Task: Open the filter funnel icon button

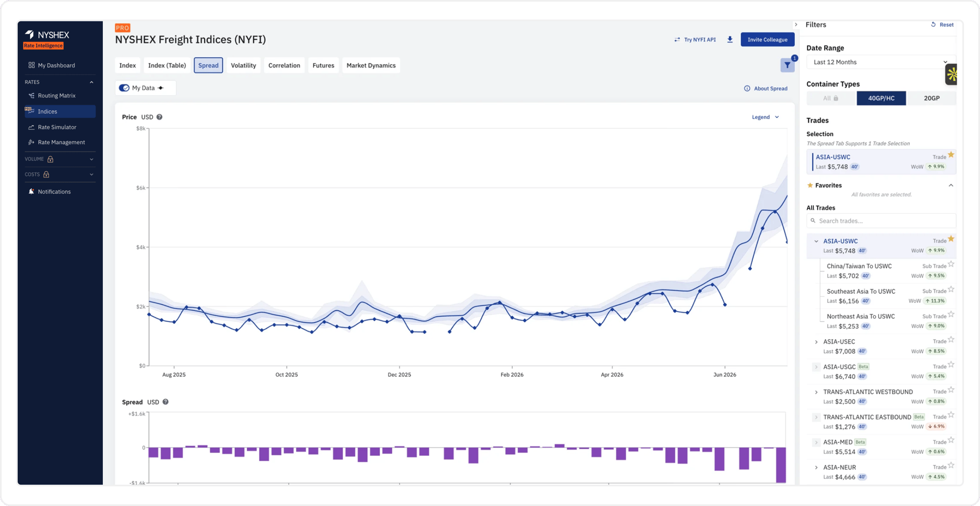Action: (x=787, y=65)
